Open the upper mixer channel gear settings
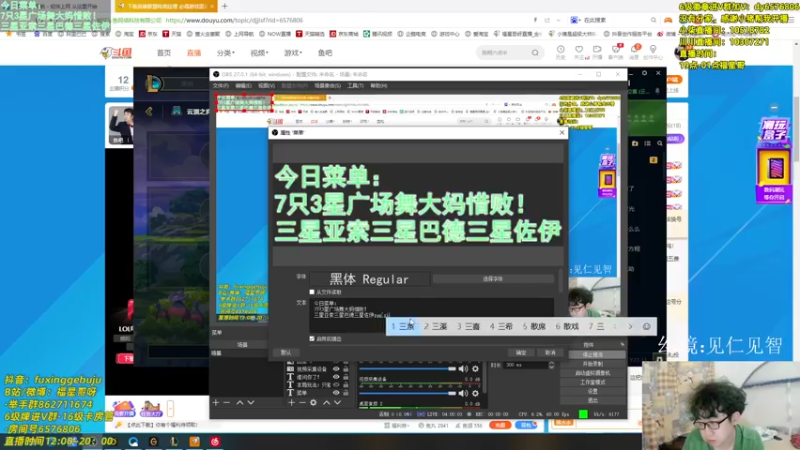 tap(476, 368)
